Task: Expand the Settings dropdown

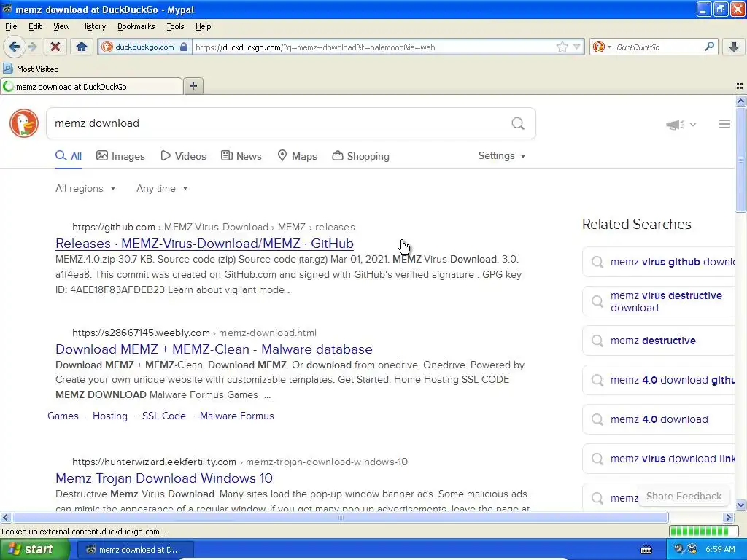Action: pyautogui.click(x=502, y=156)
